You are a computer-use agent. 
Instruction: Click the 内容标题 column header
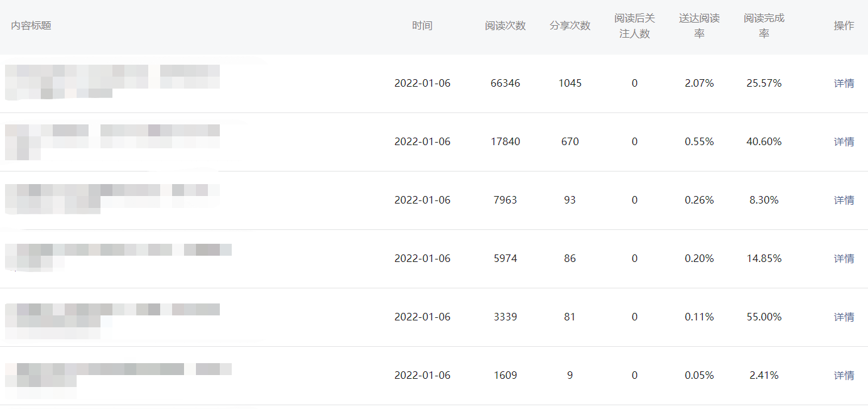[x=31, y=26]
